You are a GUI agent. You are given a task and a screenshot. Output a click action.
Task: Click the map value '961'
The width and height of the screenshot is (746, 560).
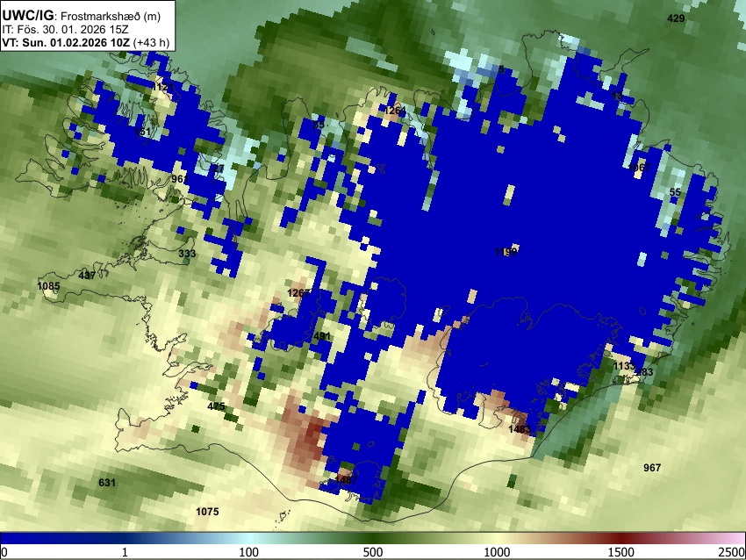(180, 179)
